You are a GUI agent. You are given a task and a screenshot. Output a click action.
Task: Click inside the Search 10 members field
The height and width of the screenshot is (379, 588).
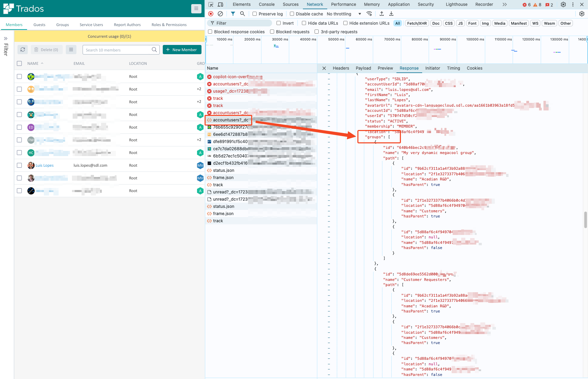pyautogui.click(x=118, y=50)
